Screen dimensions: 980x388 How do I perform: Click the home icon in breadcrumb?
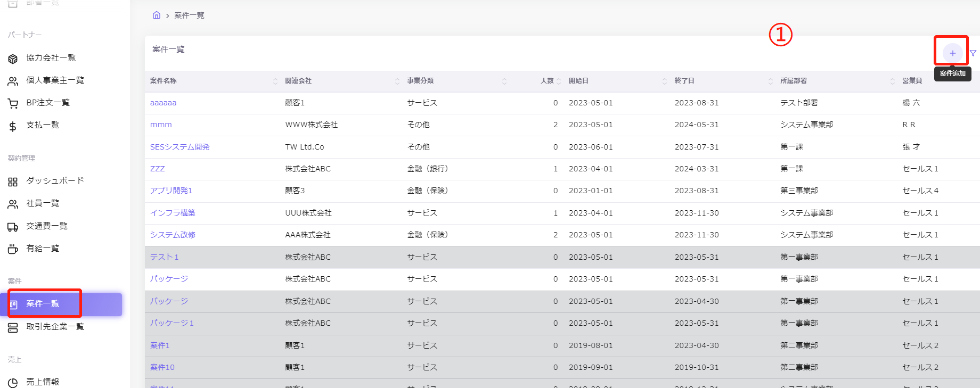157,15
